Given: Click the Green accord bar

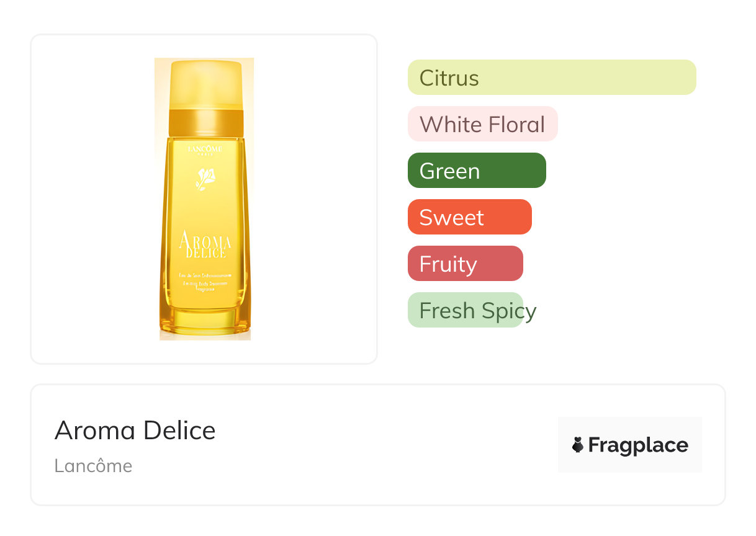Looking at the screenshot, I should click(x=476, y=171).
